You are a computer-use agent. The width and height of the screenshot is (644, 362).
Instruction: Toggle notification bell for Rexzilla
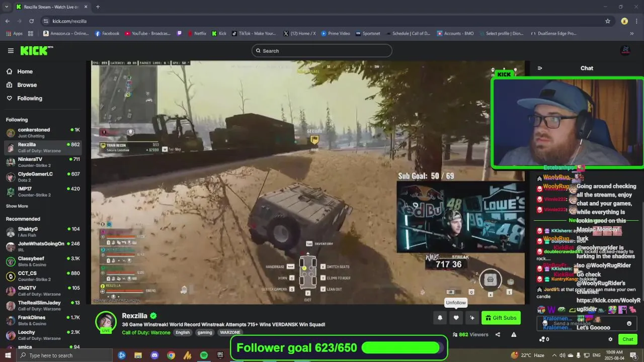pos(440,318)
